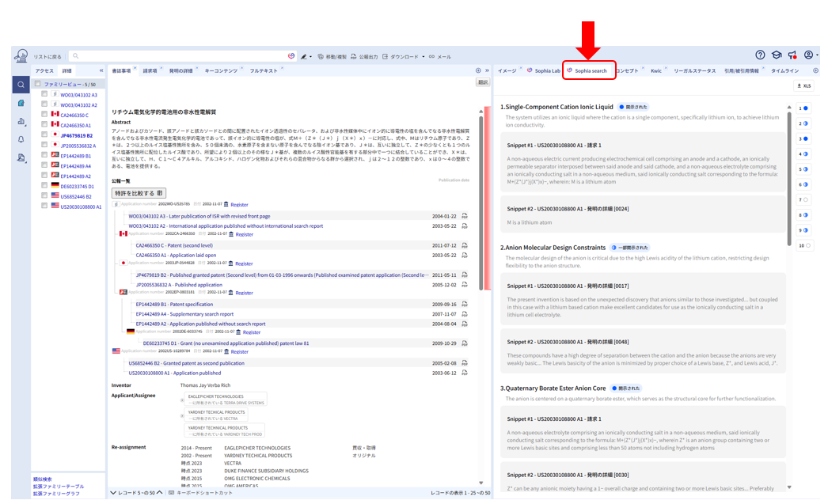Open the alerts bell sidebar icon

tap(21, 139)
